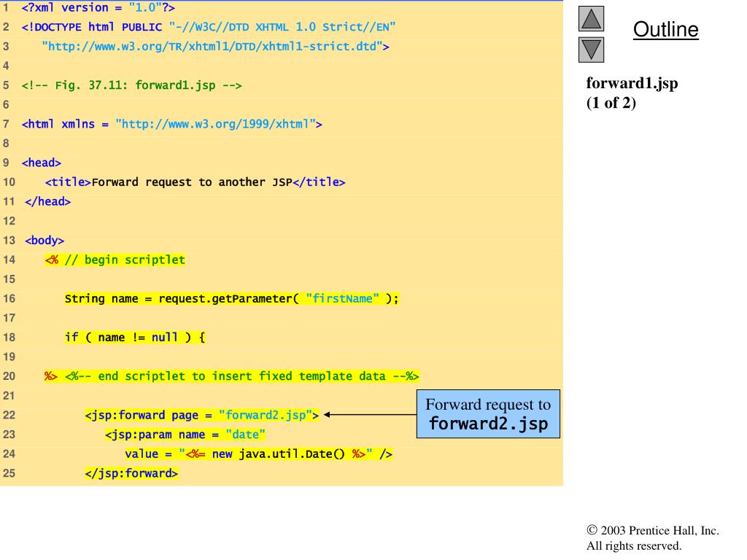Click the '<jsp:param name = "date"' line

(x=185, y=435)
